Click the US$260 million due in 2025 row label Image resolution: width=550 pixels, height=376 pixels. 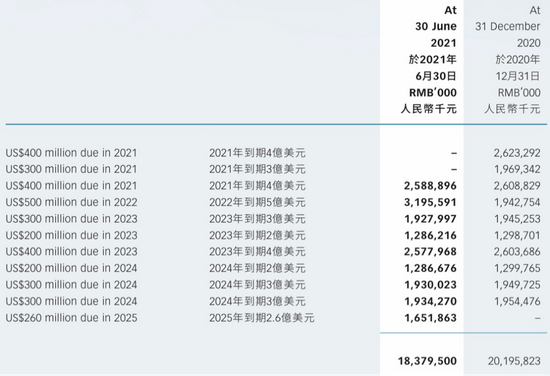tap(71, 318)
